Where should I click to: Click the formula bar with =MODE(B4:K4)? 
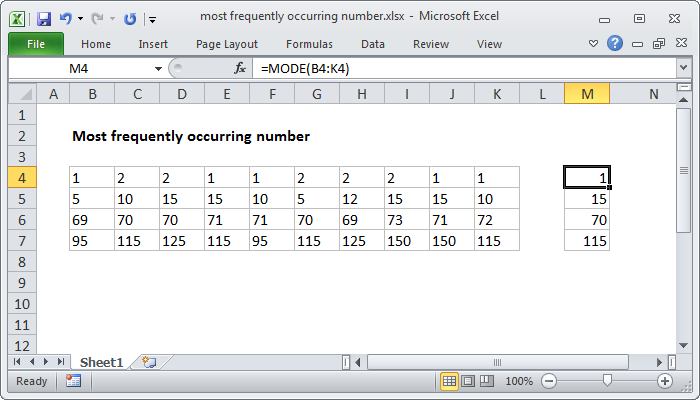tap(464, 69)
